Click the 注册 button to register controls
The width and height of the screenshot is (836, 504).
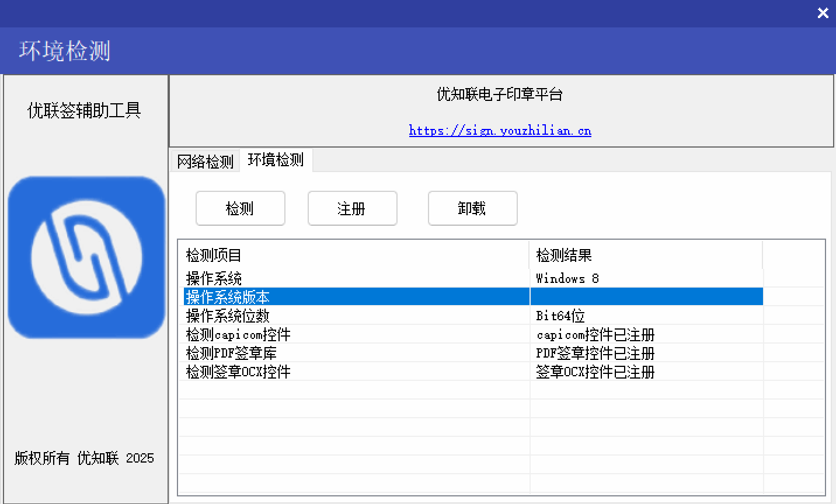click(x=352, y=208)
